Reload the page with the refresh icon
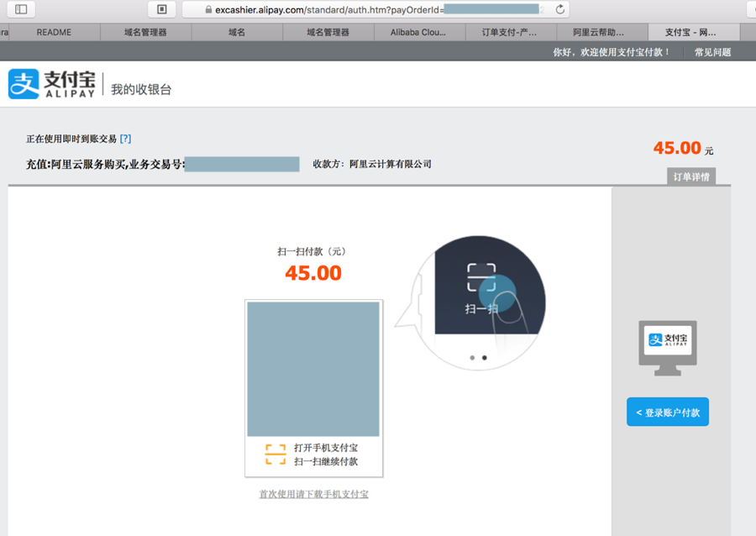The width and height of the screenshot is (756, 536). tap(559, 9)
